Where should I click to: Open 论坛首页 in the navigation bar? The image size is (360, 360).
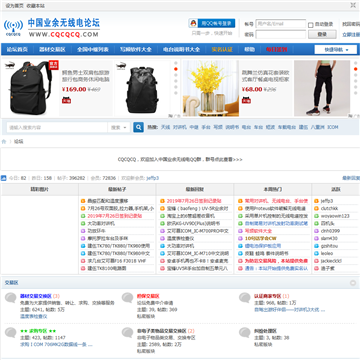(17, 50)
